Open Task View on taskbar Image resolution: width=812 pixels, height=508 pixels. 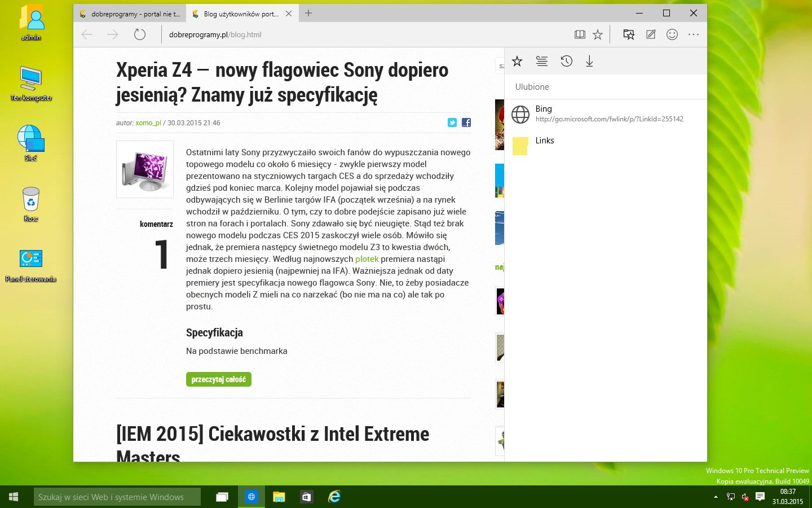[x=222, y=497]
